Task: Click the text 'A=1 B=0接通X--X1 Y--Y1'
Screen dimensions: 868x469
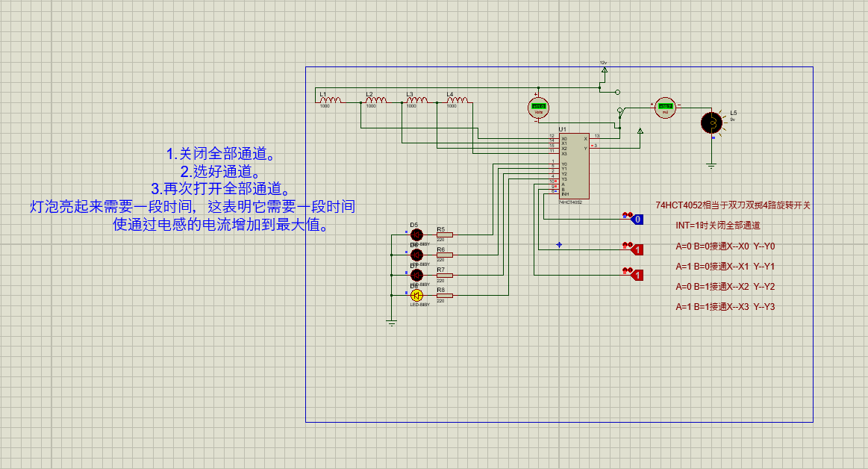Action: click(x=725, y=267)
